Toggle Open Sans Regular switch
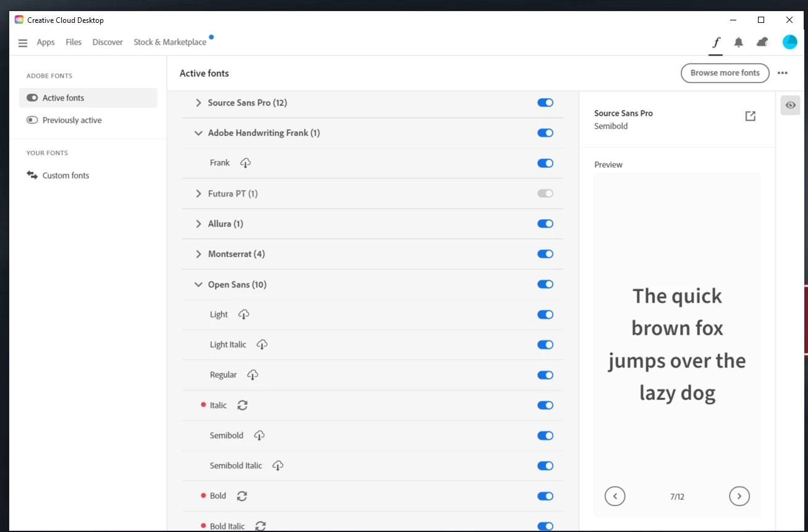808x532 pixels. tap(545, 375)
